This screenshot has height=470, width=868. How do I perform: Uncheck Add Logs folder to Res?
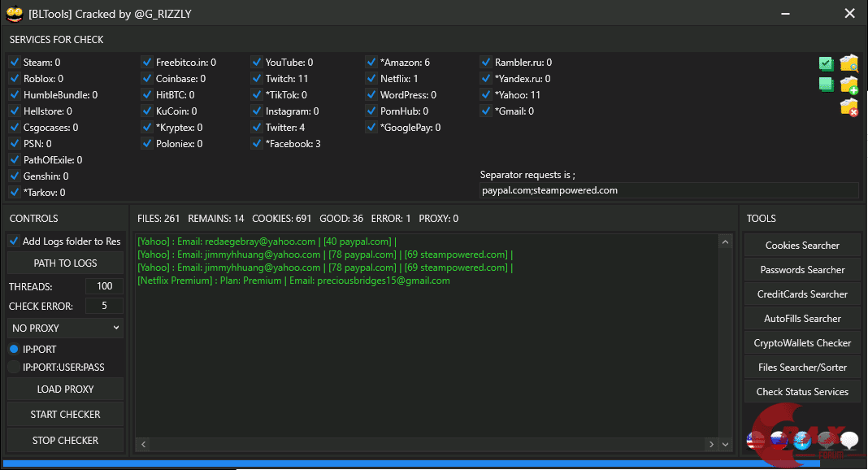pyautogui.click(x=14, y=241)
